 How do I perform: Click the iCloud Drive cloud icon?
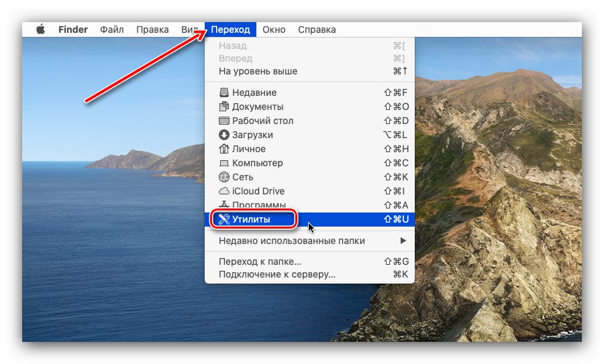[223, 191]
